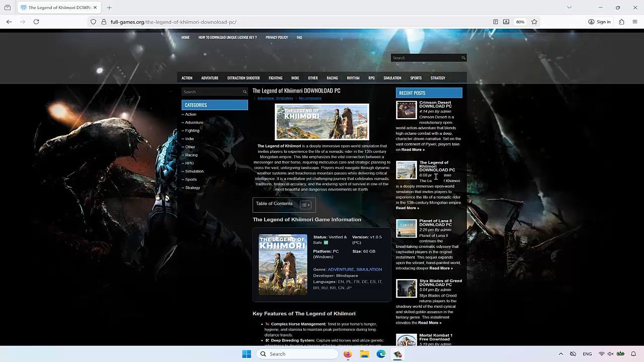This screenshot has height=362, width=644.
Task: Expand the list all tabs chevron
Action: click(x=569, y=8)
